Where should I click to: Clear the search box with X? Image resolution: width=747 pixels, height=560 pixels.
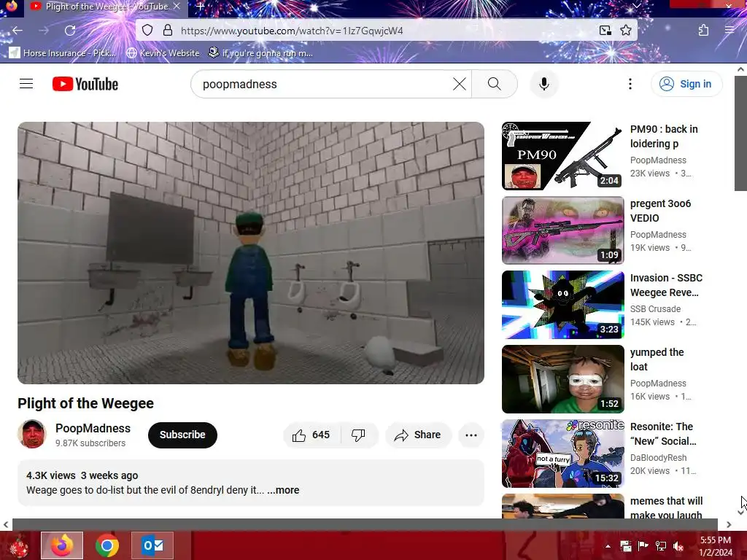pos(460,84)
